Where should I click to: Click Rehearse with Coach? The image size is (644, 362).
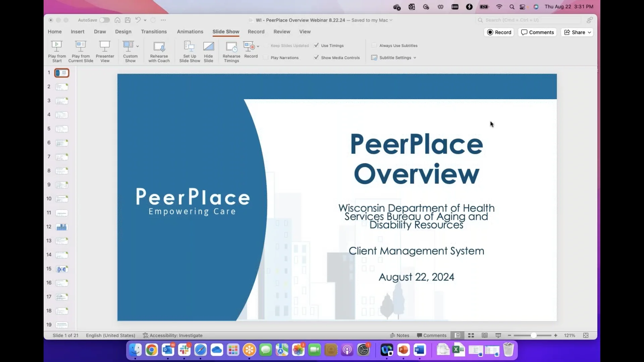(x=159, y=51)
